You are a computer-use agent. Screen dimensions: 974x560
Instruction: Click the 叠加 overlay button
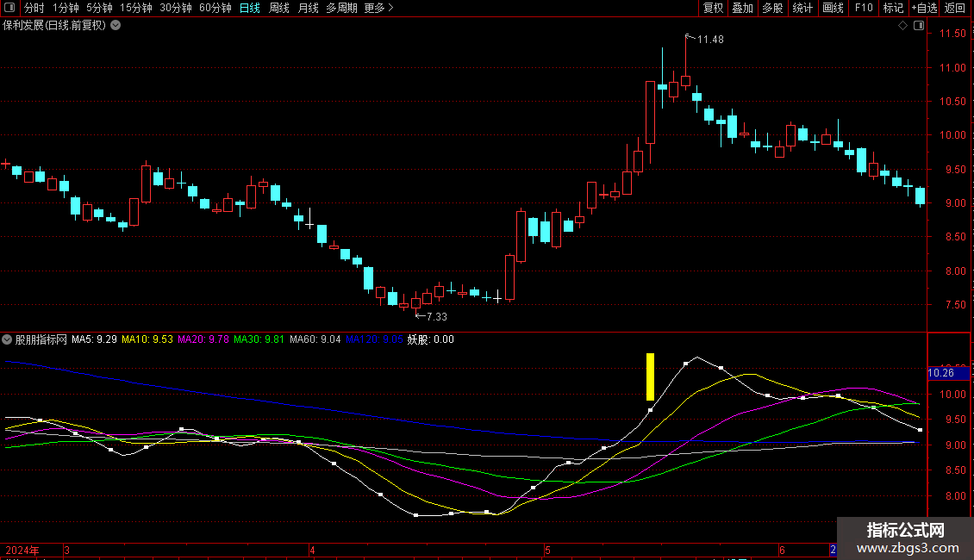click(x=742, y=8)
